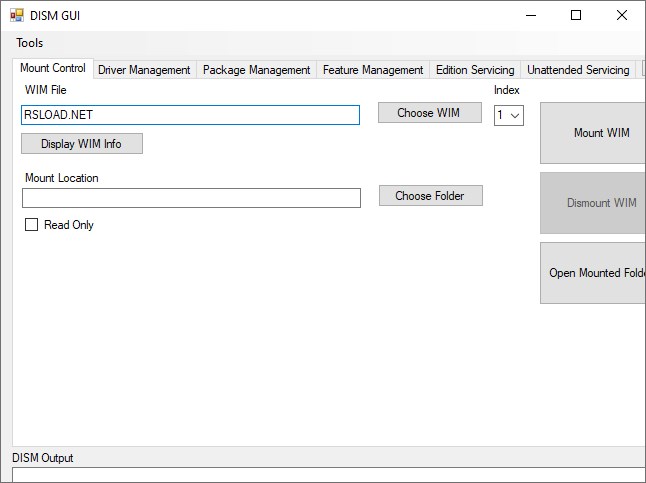Click the Dismount WIM button
646x483 pixels.
pyautogui.click(x=593, y=203)
